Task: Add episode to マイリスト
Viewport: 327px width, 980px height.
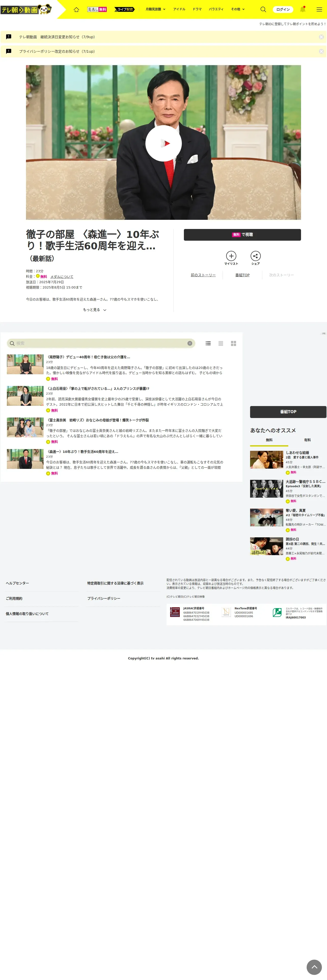Action: pyautogui.click(x=231, y=258)
